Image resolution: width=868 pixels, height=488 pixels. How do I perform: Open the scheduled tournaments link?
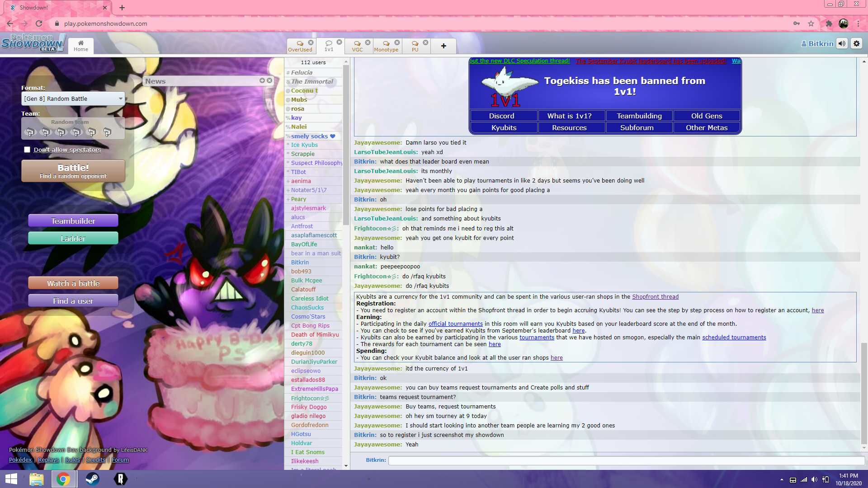pos(734,338)
